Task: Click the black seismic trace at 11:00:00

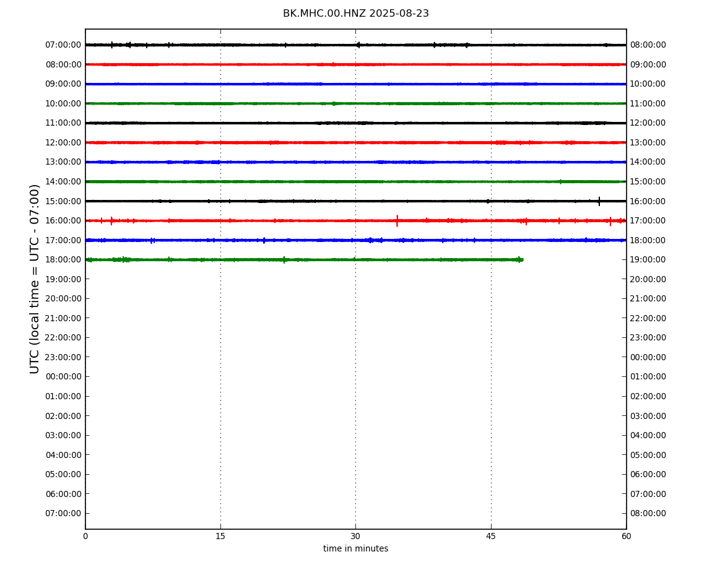Action: click(355, 123)
